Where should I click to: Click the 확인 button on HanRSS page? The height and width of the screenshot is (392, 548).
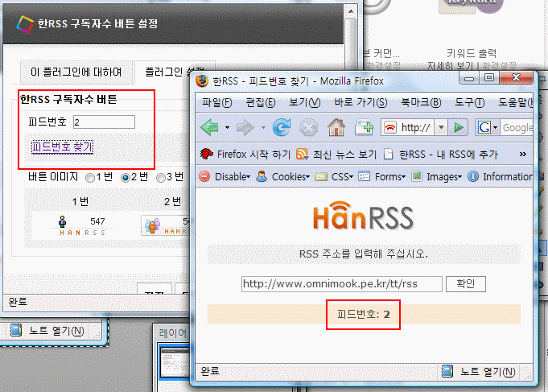coord(466,284)
